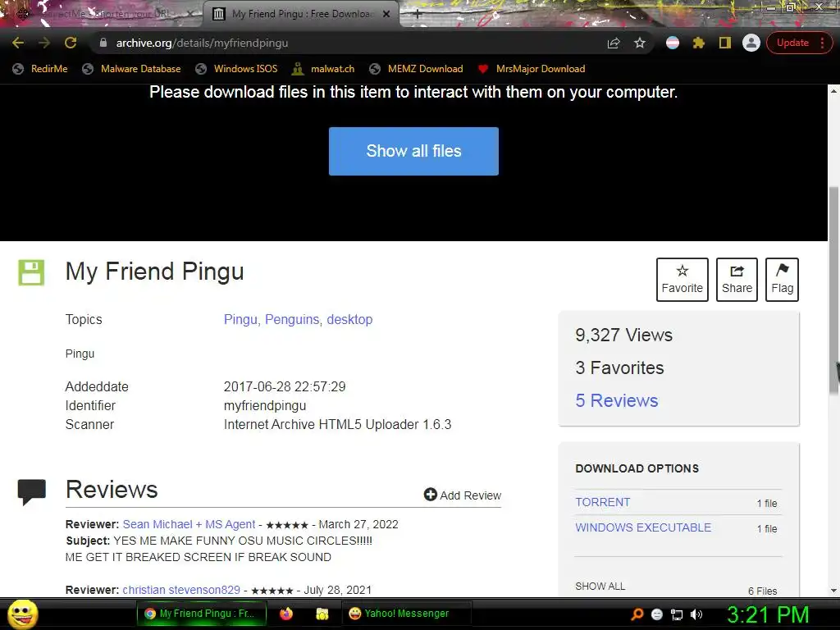Viewport: 840px width, 630px height.
Task: Click the round chat bubble tray icon
Action: pyautogui.click(x=657, y=614)
